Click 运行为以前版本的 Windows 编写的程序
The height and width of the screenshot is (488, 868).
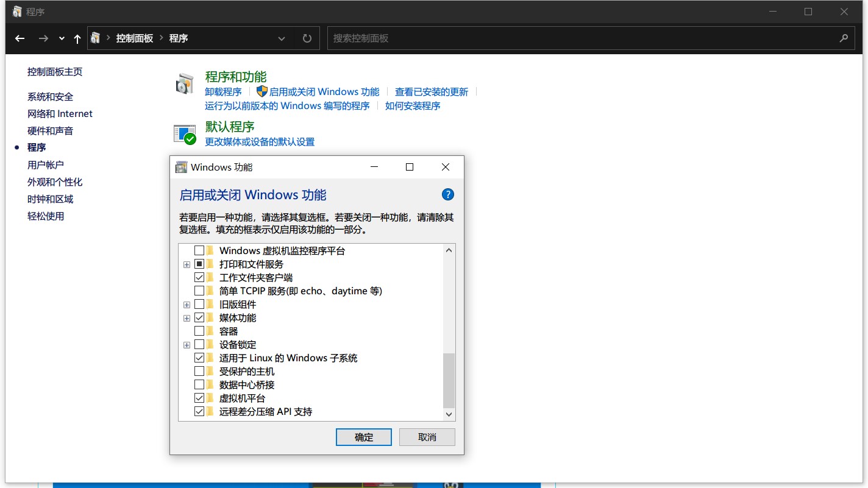click(287, 106)
